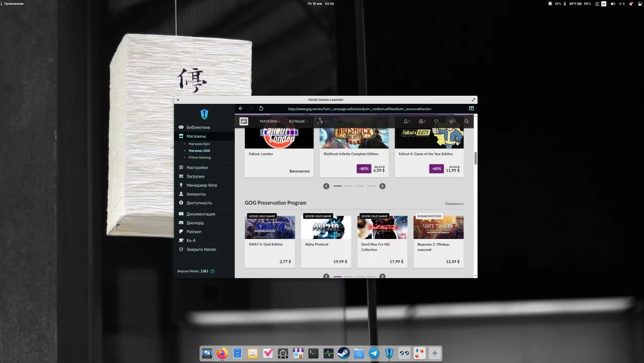644x363 pixels.
Task: Click the GOG page vertical scrollbar thumb
Action: (x=475, y=157)
